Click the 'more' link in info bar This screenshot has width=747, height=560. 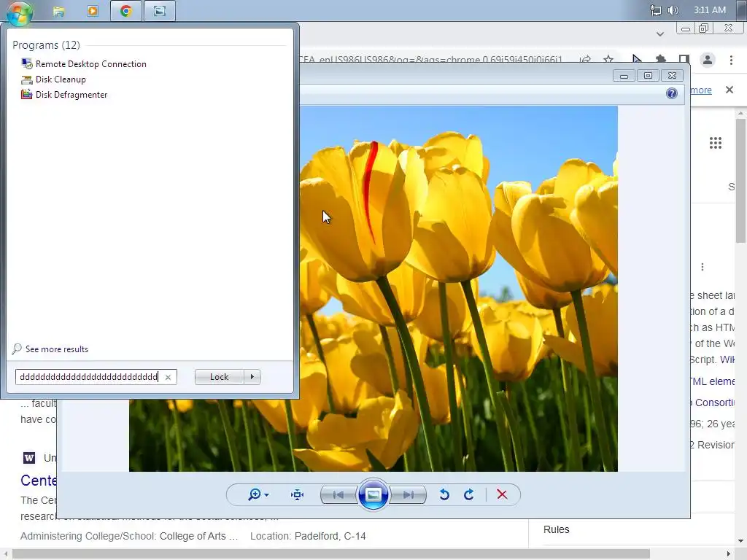coord(701,90)
